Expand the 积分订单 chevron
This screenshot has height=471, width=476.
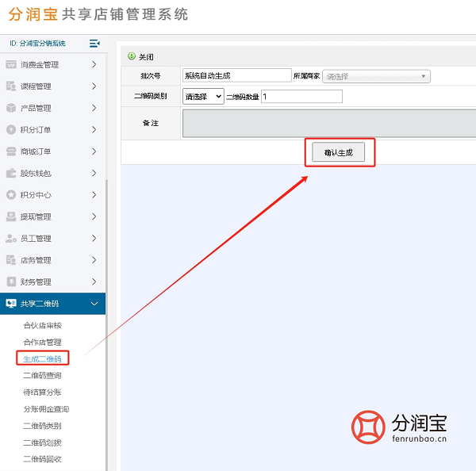94,129
